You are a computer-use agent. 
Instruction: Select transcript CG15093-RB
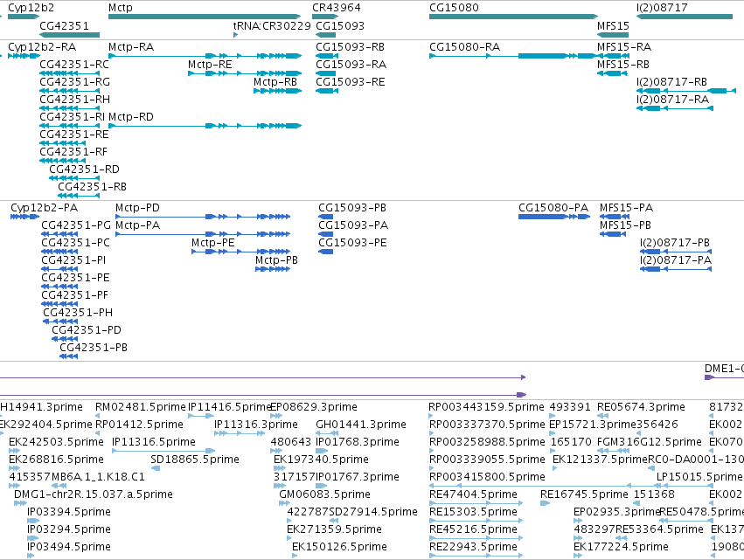pyautogui.click(x=351, y=47)
